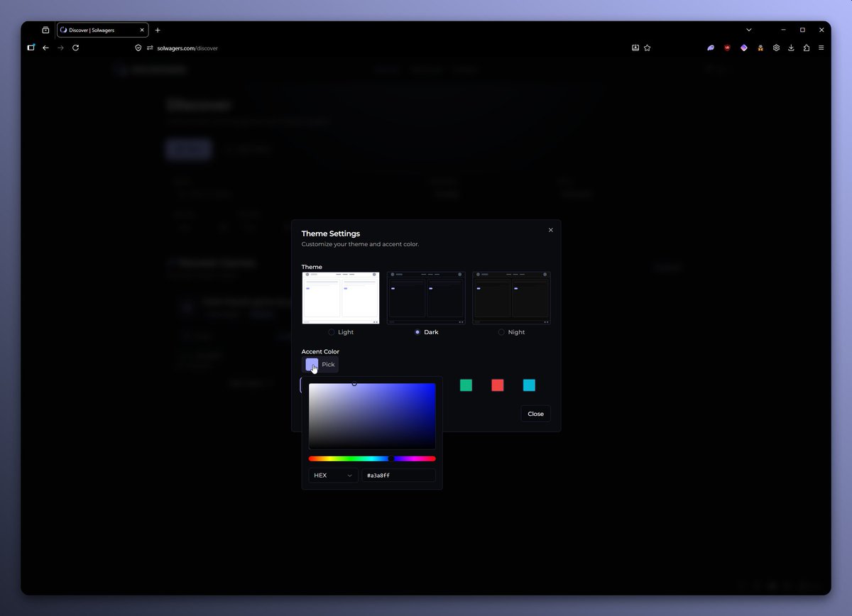Toggle the browser sidebar icon
The image size is (852, 616).
coord(31,48)
